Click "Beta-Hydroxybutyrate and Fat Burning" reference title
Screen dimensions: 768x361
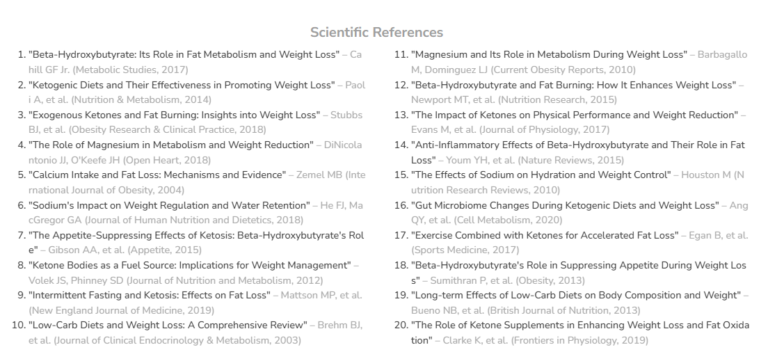[x=574, y=85]
